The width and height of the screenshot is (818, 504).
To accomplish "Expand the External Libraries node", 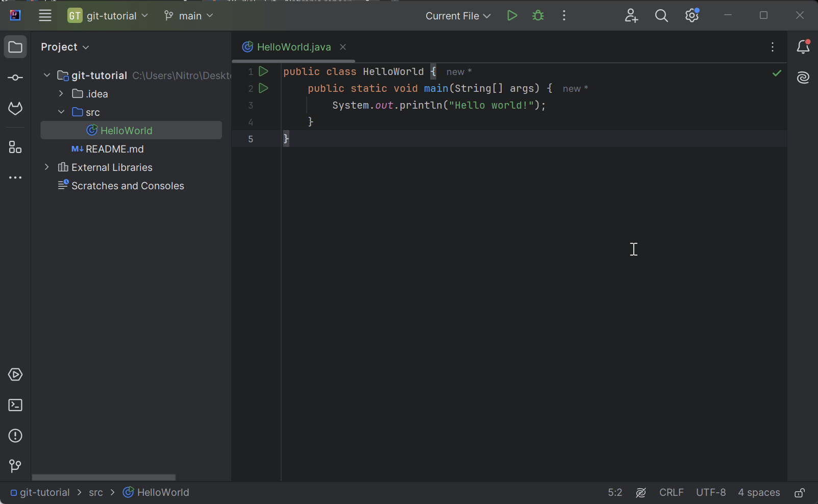I will pos(46,167).
